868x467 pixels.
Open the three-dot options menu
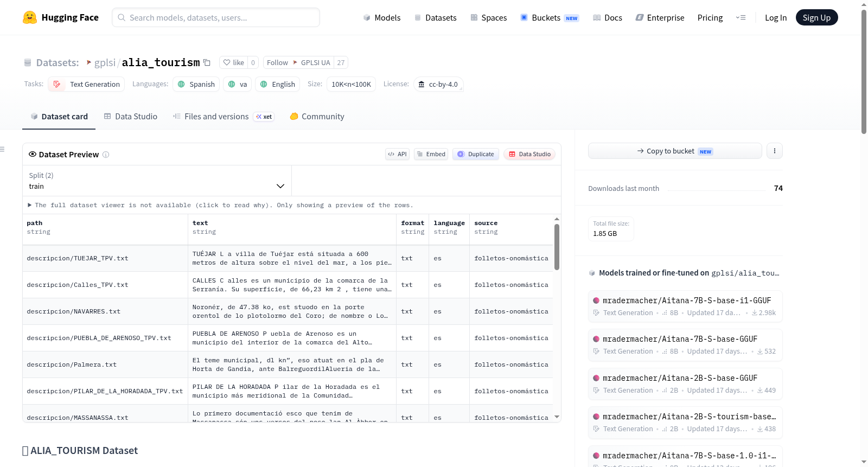click(x=775, y=151)
